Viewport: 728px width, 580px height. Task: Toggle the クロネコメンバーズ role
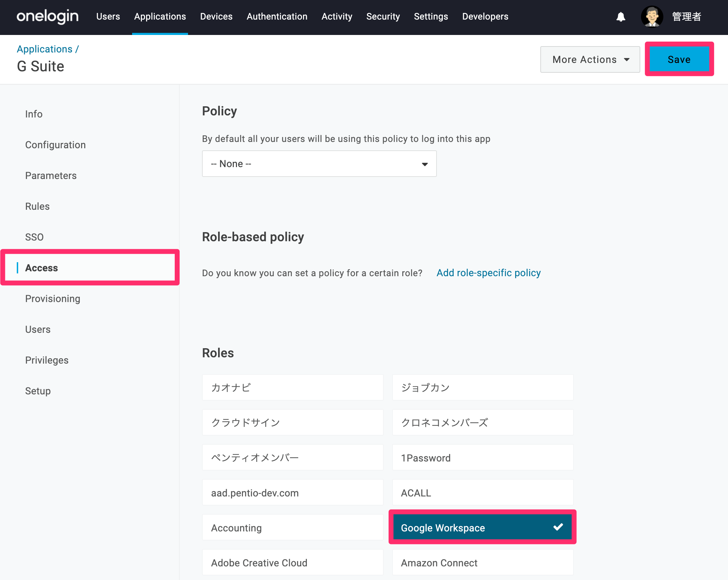click(x=483, y=422)
